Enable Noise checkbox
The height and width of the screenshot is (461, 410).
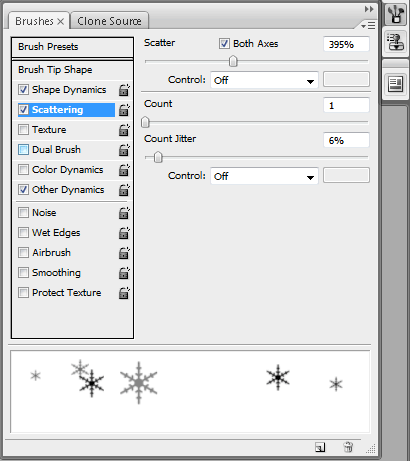pos(23,213)
